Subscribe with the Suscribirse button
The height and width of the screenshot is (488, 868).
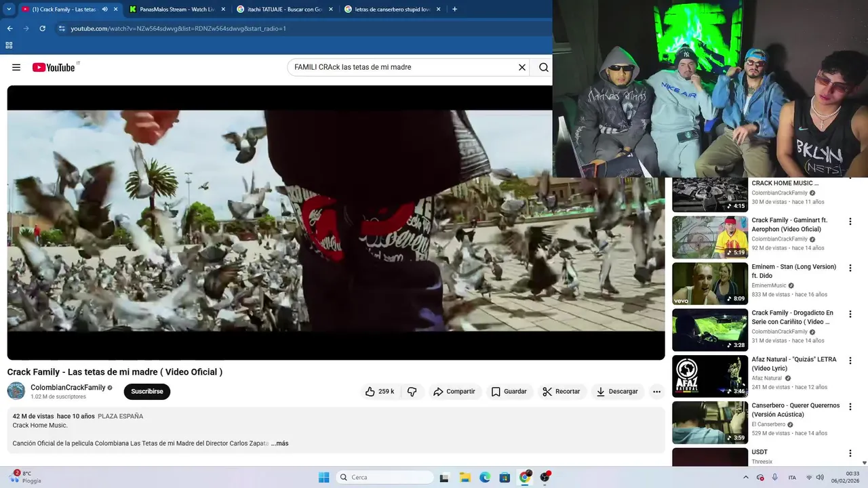pos(147,392)
